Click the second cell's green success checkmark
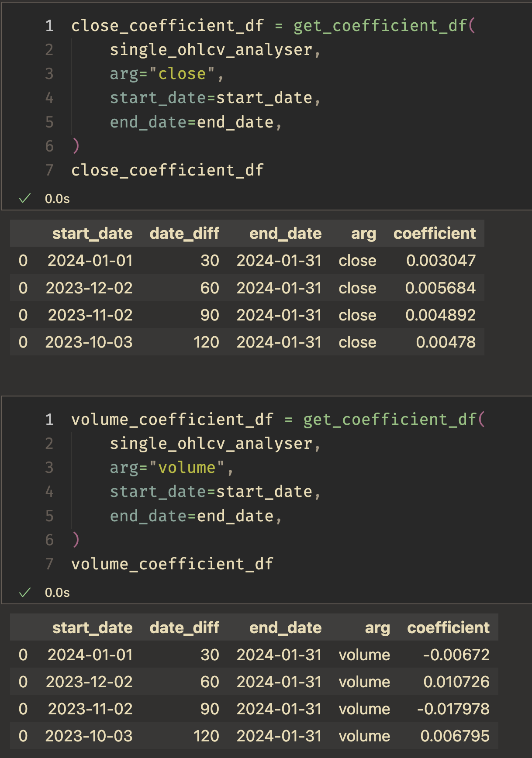This screenshot has width=532, height=758. tap(25, 593)
